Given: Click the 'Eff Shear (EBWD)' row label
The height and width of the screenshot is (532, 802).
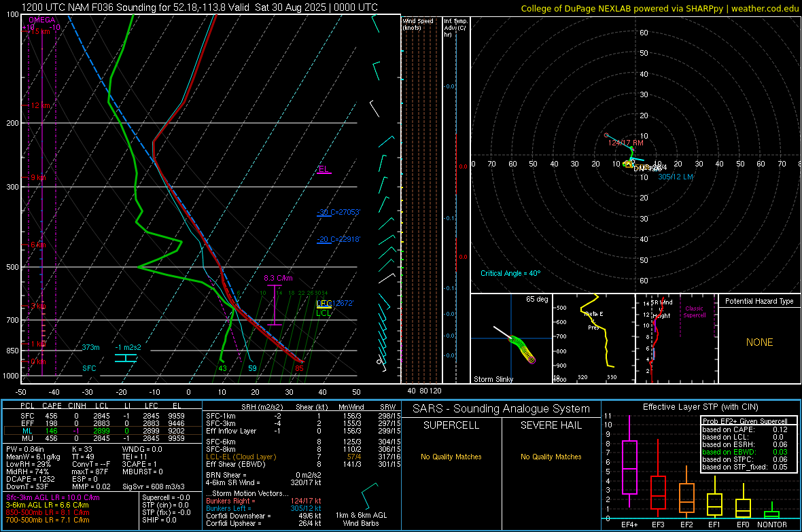Looking at the screenshot, I should pyautogui.click(x=236, y=465).
